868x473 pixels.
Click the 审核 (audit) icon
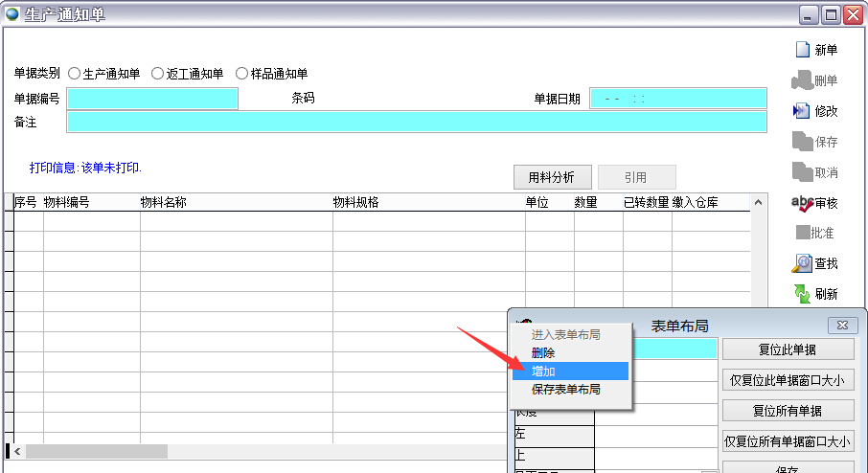click(x=802, y=203)
